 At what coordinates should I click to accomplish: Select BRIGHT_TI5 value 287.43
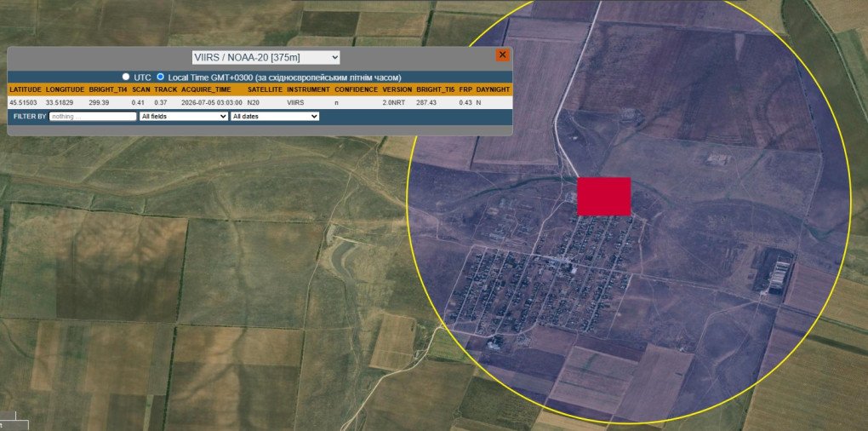[426, 103]
